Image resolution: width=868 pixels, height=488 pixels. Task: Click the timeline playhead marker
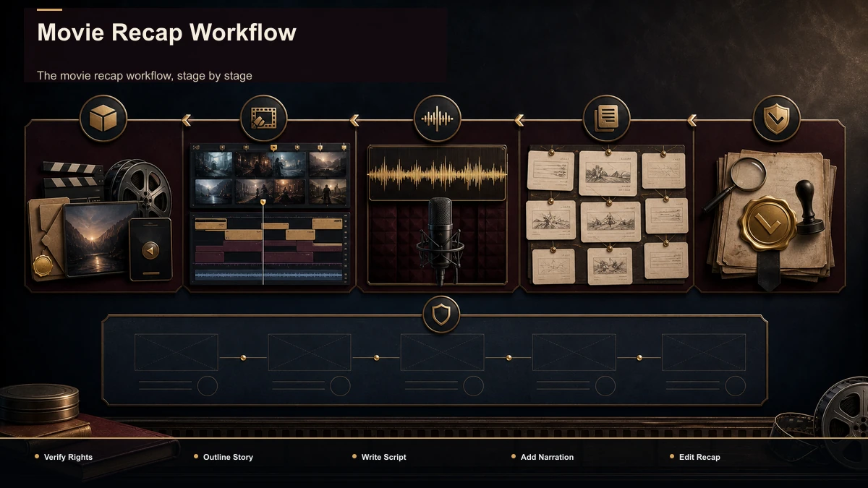click(x=263, y=202)
